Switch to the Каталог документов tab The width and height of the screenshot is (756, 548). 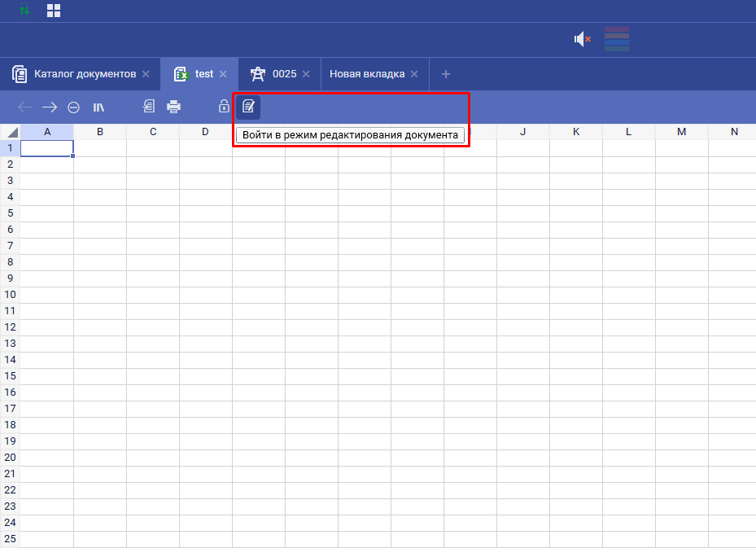84,74
